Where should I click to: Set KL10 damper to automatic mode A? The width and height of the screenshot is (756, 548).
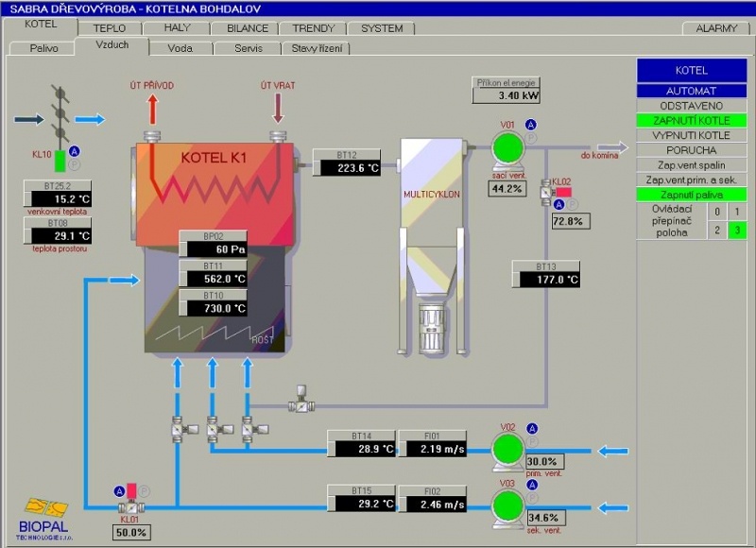click(x=75, y=151)
